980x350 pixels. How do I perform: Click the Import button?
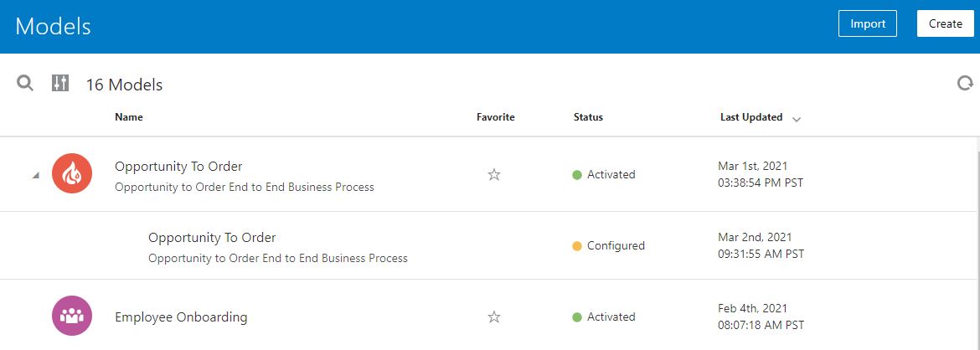[867, 23]
